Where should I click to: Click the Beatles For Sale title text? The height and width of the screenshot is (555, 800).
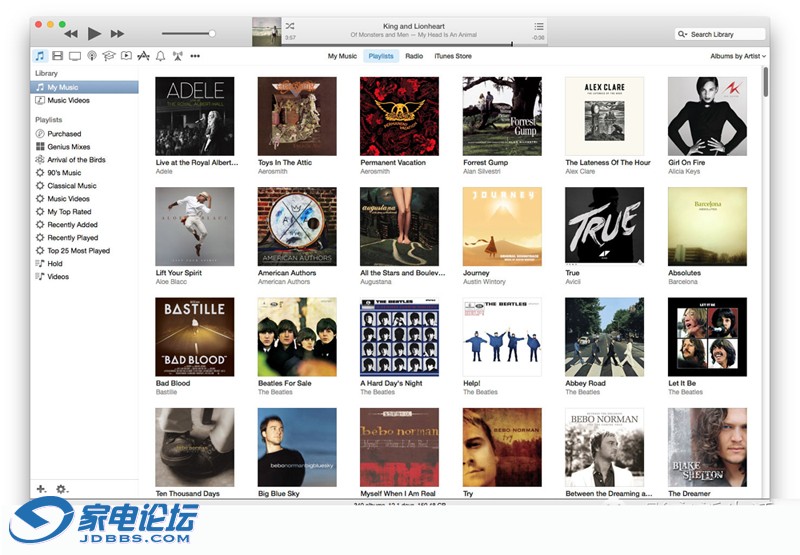tap(285, 383)
